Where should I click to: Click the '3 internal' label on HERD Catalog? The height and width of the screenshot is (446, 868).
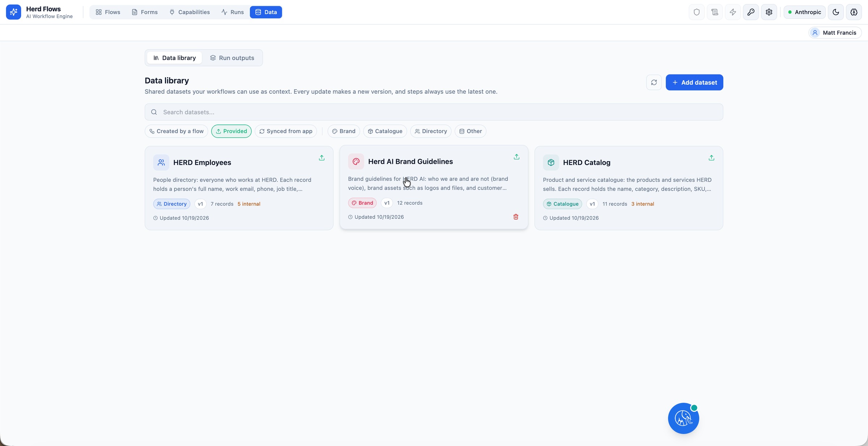click(643, 204)
